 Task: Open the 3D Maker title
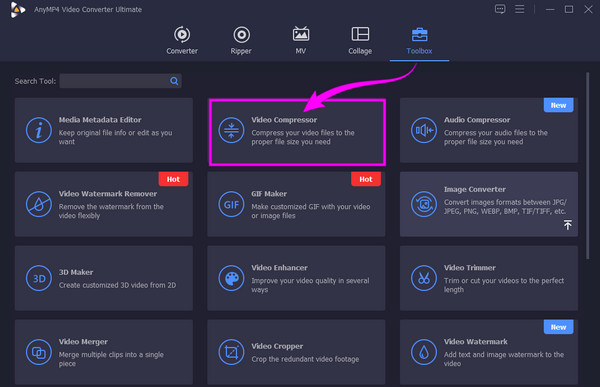(76, 272)
